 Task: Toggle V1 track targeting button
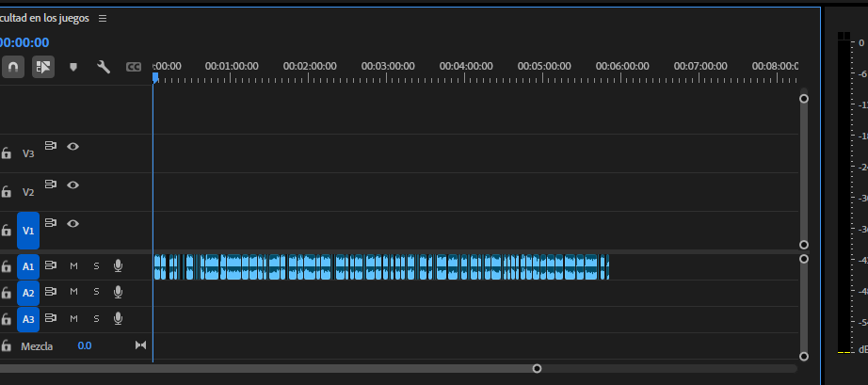pyautogui.click(x=28, y=231)
